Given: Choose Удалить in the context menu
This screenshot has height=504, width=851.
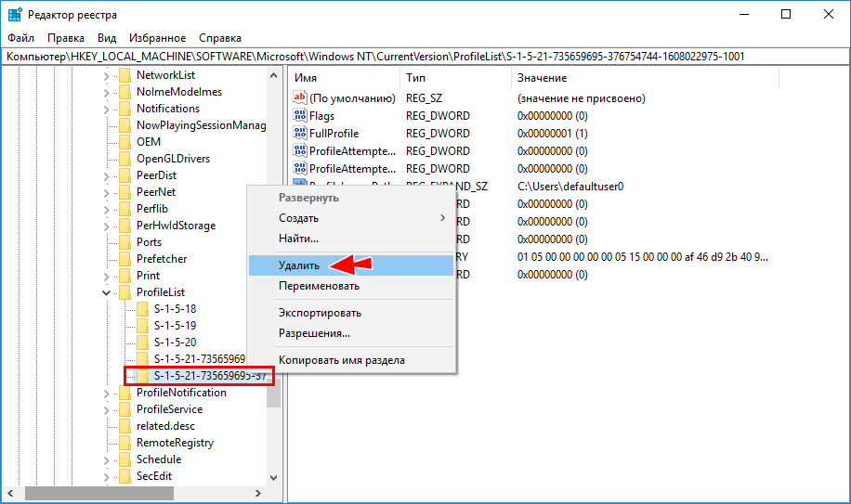Looking at the screenshot, I should pyautogui.click(x=299, y=265).
